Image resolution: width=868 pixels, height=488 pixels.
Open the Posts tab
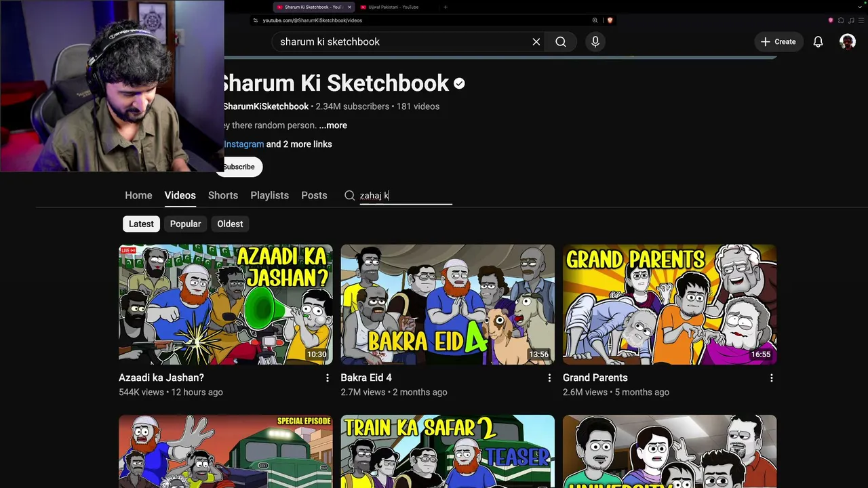[314, 195]
